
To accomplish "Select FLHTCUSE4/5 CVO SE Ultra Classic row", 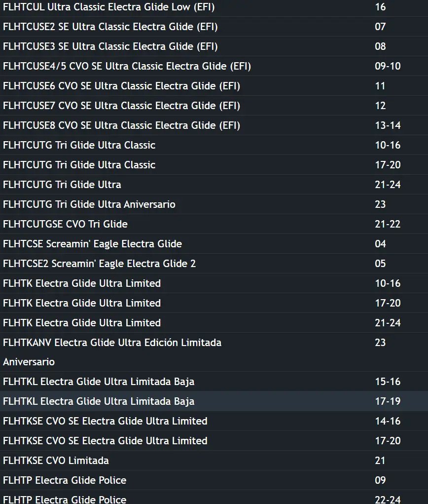I will (214, 66).
